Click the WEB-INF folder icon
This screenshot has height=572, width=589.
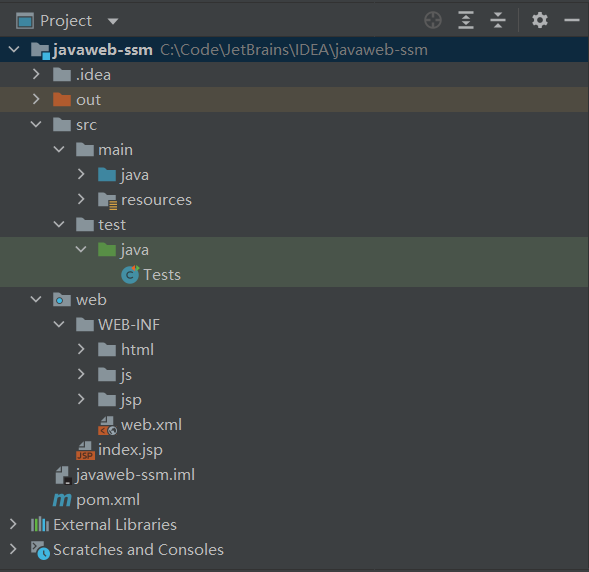tap(85, 324)
